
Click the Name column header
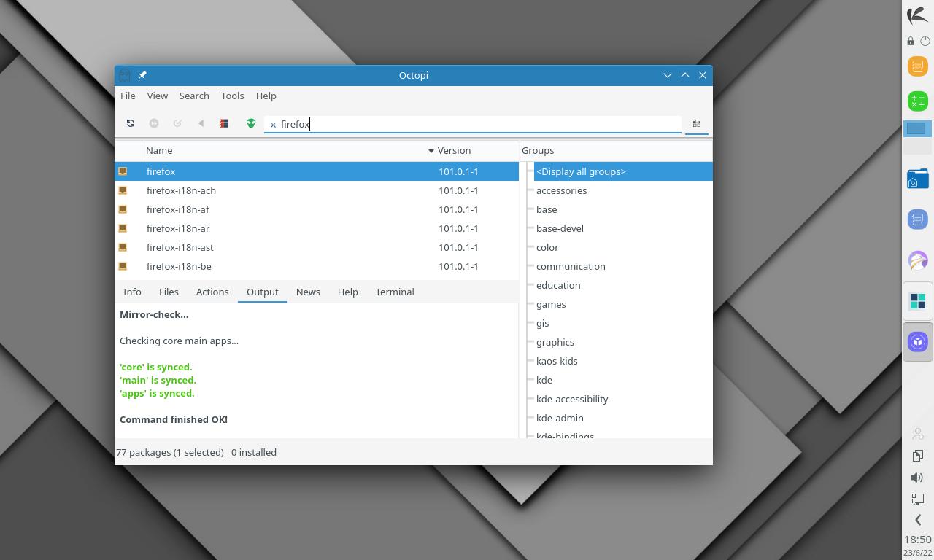290,150
